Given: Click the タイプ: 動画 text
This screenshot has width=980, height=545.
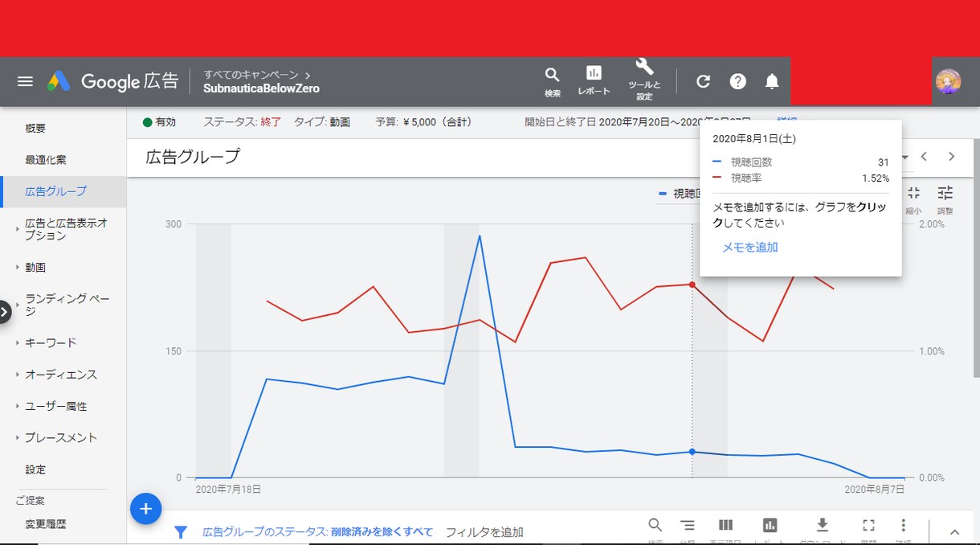Looking at the screenshot, I should [322, 122].
